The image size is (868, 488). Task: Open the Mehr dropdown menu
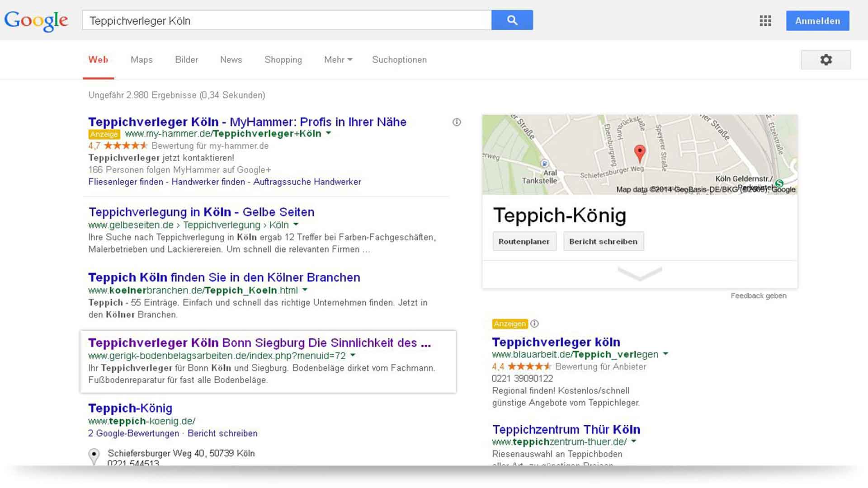pyautogui.click(x=338, y=60)
